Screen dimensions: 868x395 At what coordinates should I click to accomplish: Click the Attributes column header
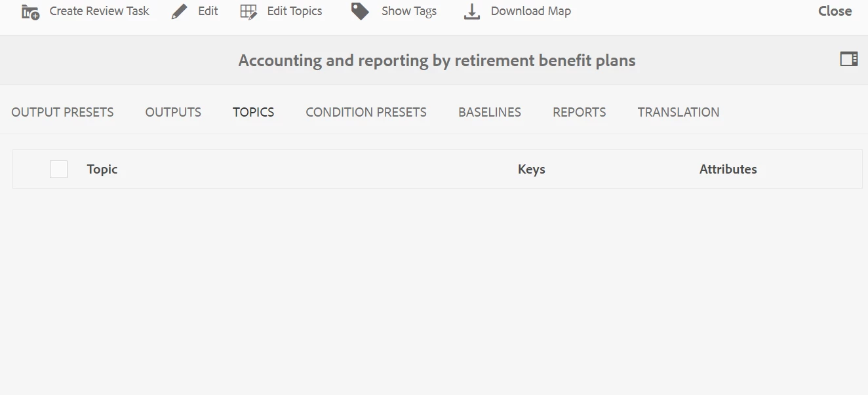click(728, 169)
